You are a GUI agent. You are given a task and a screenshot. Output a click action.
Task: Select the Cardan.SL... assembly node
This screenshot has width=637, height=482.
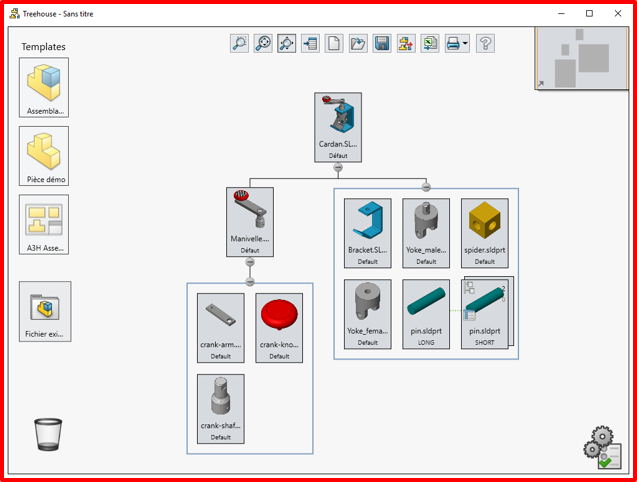click(x=338, y=127)
